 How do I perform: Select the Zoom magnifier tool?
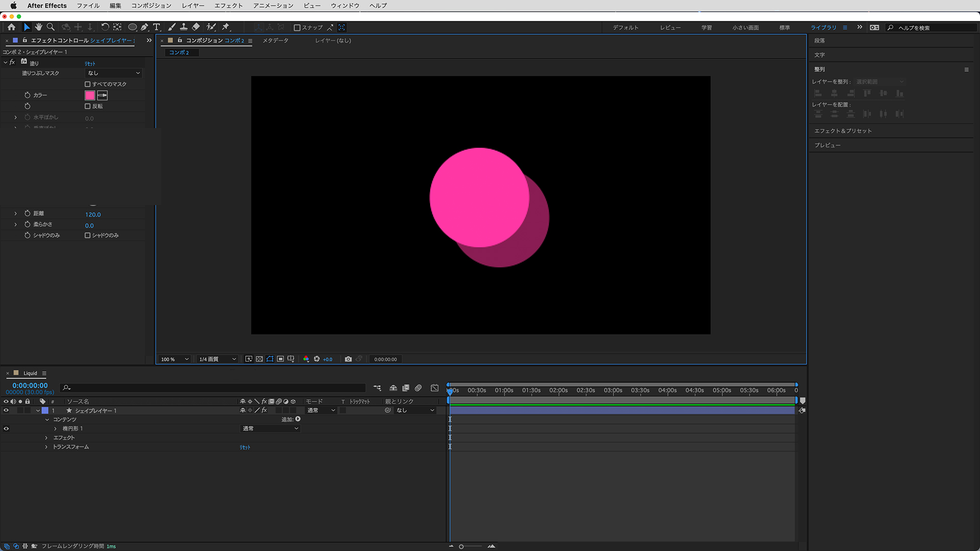(x=51, y=27)
